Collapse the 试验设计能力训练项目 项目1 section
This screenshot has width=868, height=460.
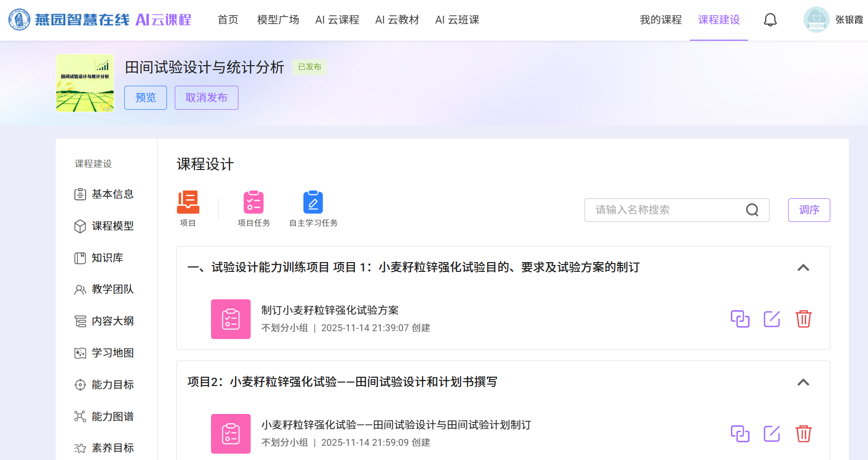tap(803, 267)
